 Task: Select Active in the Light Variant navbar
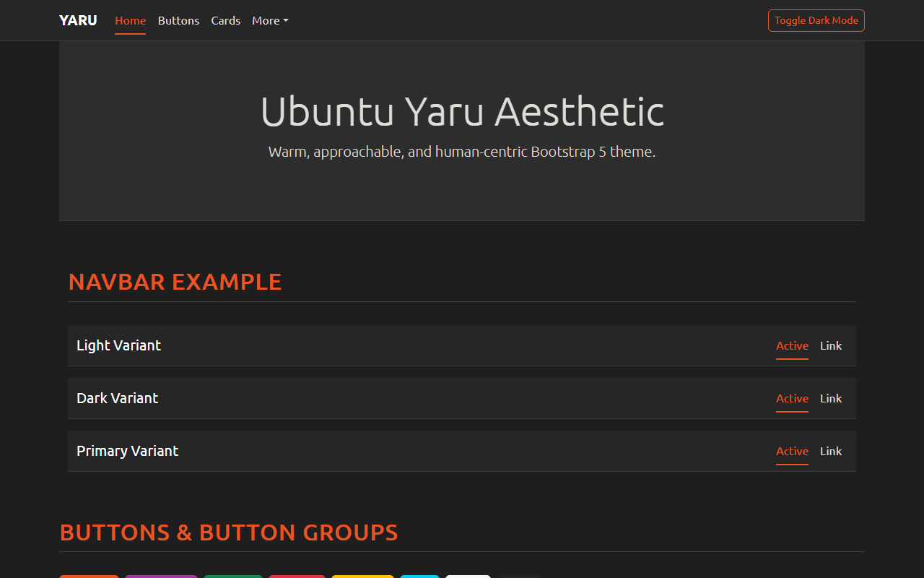pyautogui.click(x=792, y=346)
